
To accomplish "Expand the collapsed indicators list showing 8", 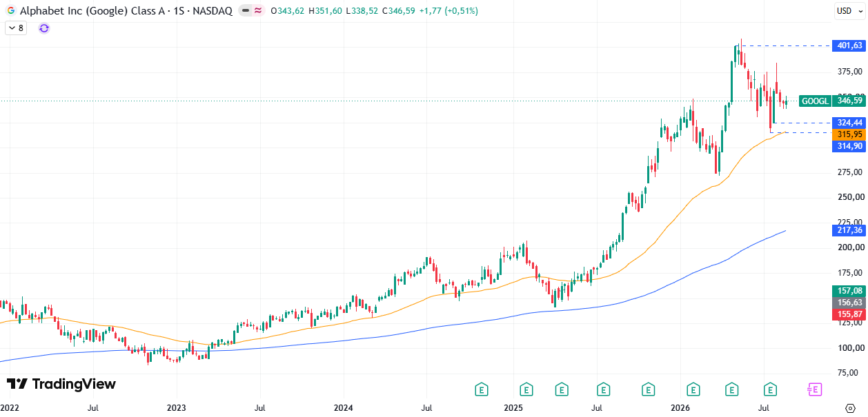I will (x=15, y=28).
